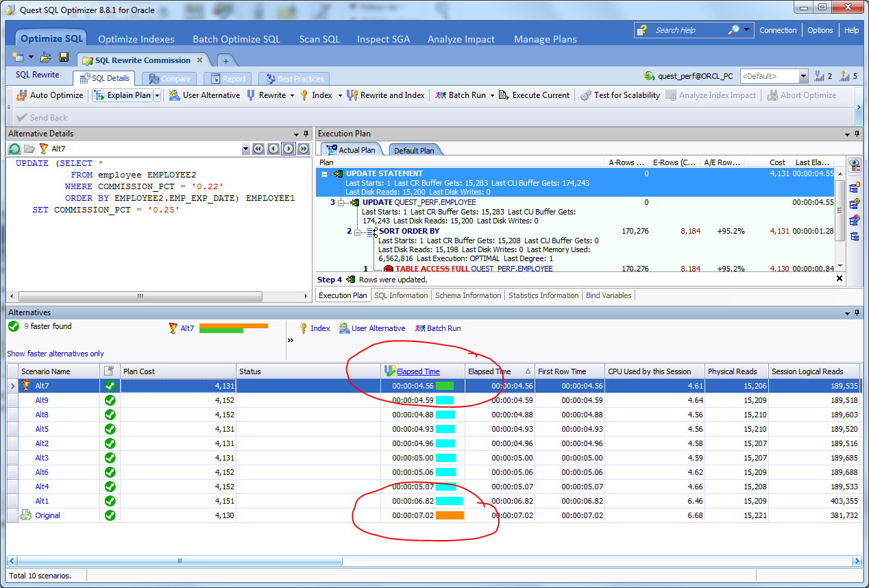This screenshot has height=588, width=869.
Task: Go to first alternative navigation button
Action: (x=258, y=149)
